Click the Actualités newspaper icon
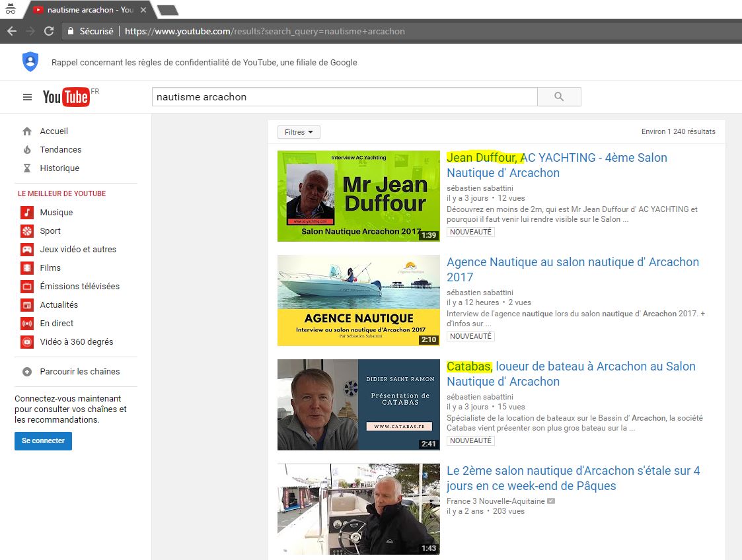742x560 pixels. [27, 304]
